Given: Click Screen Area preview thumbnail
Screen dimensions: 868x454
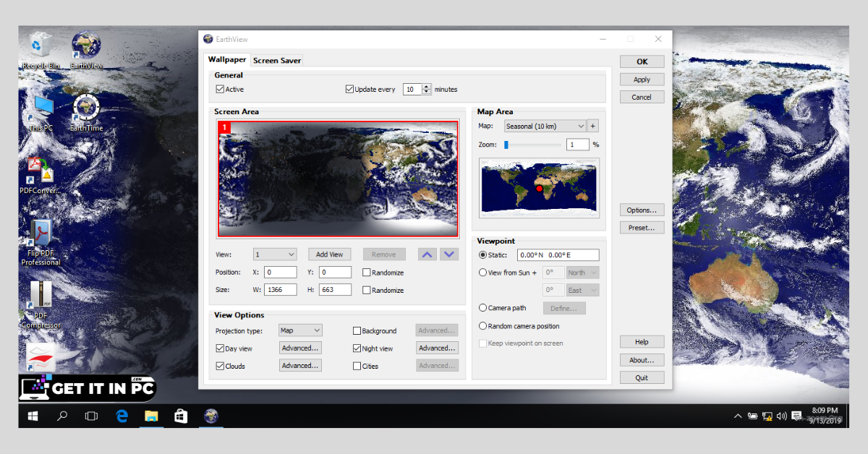Looking at the screenshot, I should coord(338,179).
